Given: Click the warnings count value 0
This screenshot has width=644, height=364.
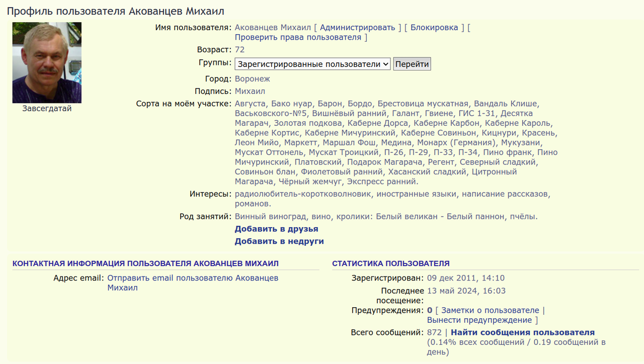Looking at the screenshot, I should (x=429, y=310).
